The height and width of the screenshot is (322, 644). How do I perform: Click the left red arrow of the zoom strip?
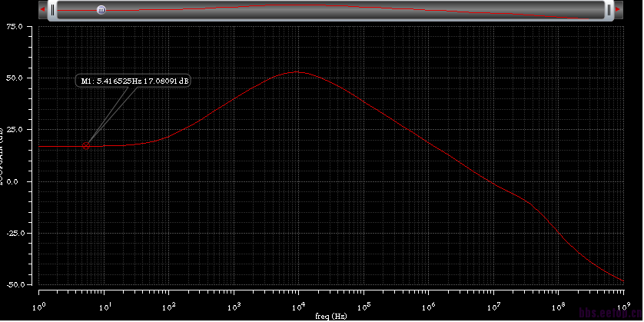tap(42, 9)
